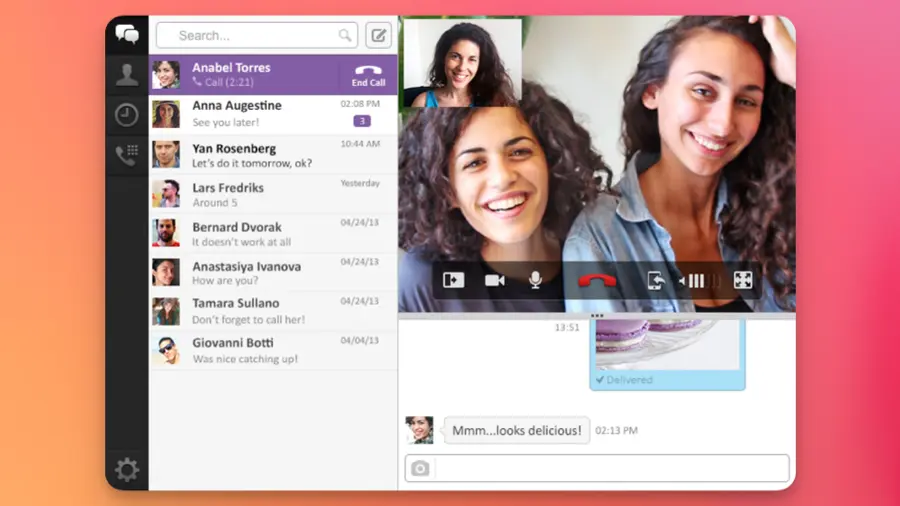Click the three-dot video resize handle
900x506 pixels.
(597, 316)
